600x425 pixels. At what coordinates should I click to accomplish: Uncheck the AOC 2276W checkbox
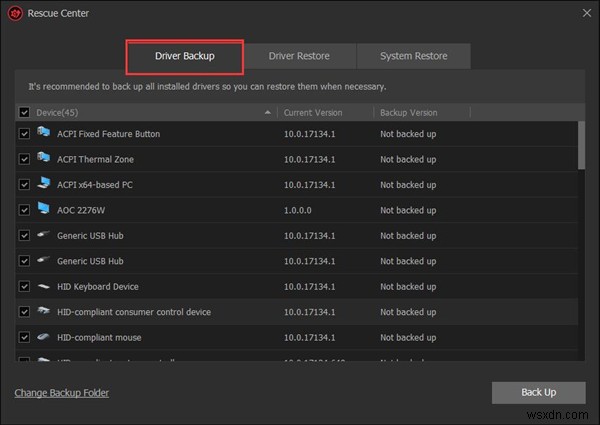point(24,210)
